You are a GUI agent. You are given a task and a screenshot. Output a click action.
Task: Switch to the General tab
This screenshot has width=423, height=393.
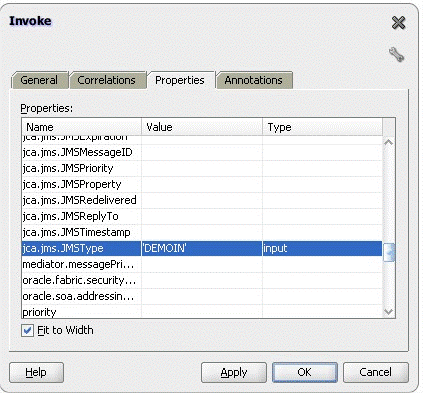39,80
